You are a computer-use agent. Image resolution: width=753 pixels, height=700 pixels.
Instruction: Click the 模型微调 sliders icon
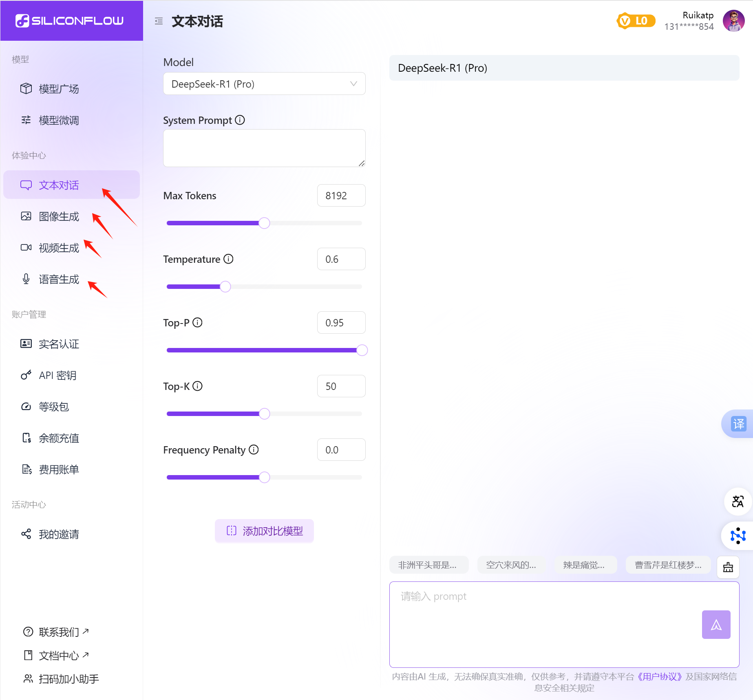point(26,120)
